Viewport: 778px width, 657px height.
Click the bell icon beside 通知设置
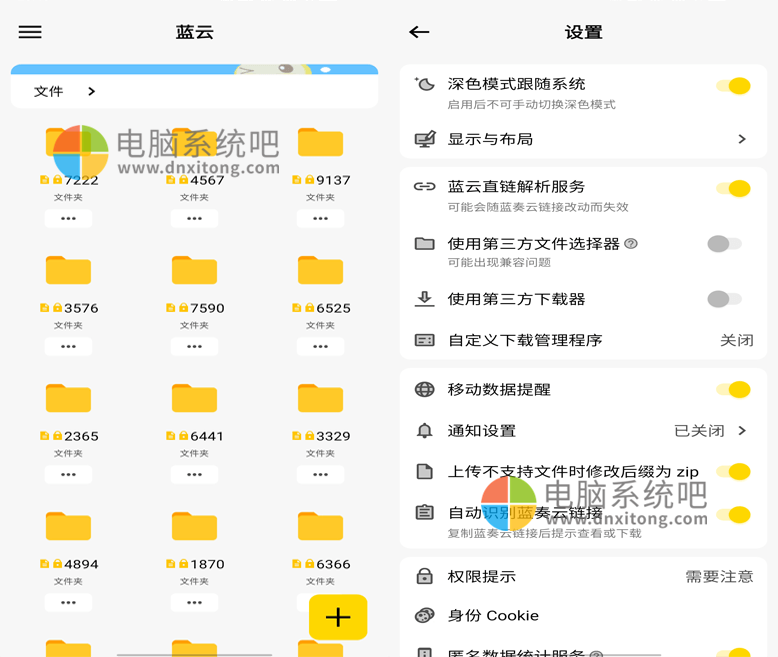[x=425, y=431]
